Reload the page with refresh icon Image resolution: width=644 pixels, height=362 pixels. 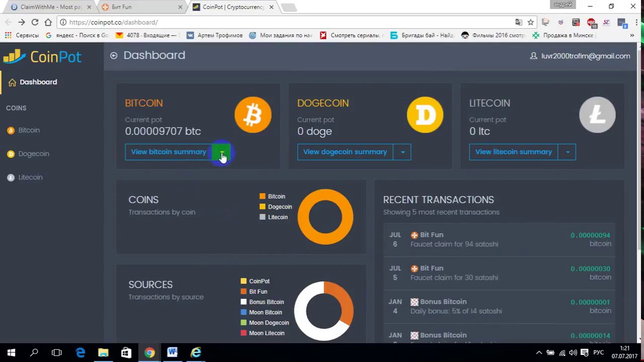(35, 22)
